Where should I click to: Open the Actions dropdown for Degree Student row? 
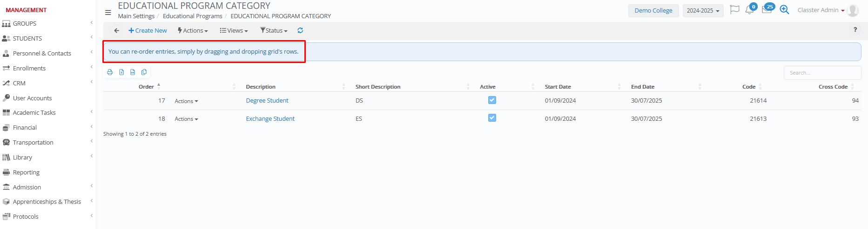coord(186,101)
